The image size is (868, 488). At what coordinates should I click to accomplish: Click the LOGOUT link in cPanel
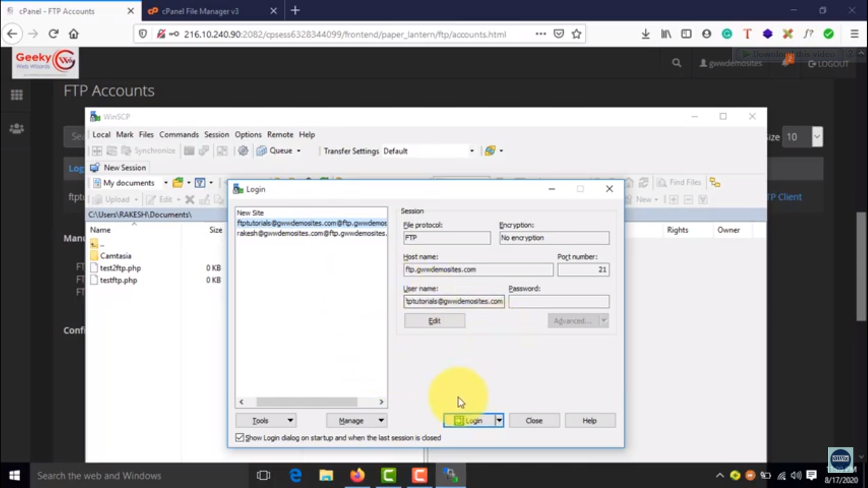pyautogui.click(x=828, y=64)
